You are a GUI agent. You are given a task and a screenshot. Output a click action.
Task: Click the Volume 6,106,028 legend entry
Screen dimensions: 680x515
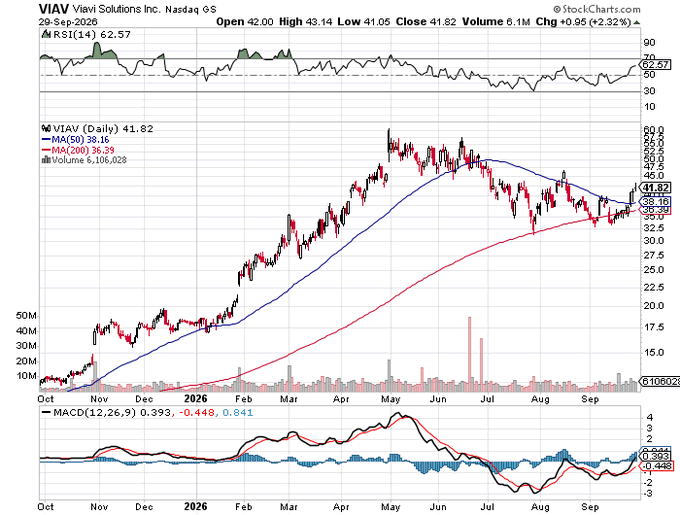89,160
